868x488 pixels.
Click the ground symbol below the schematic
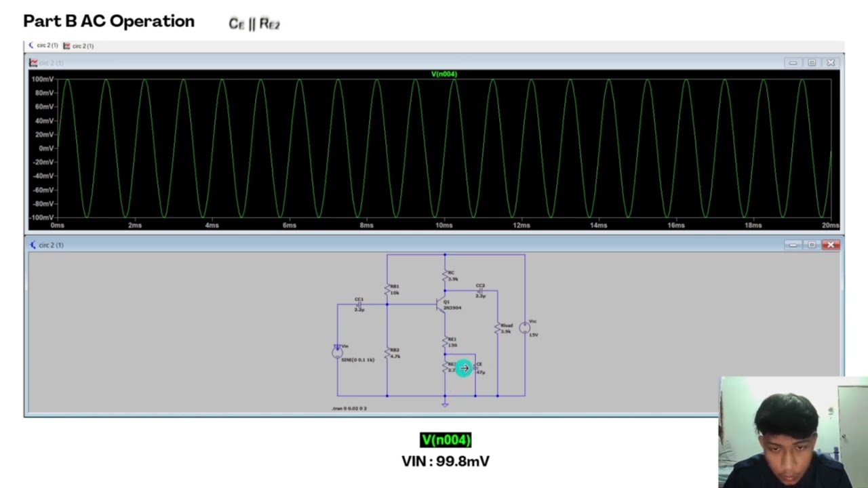pyautogui.click(x=445, y=405)
